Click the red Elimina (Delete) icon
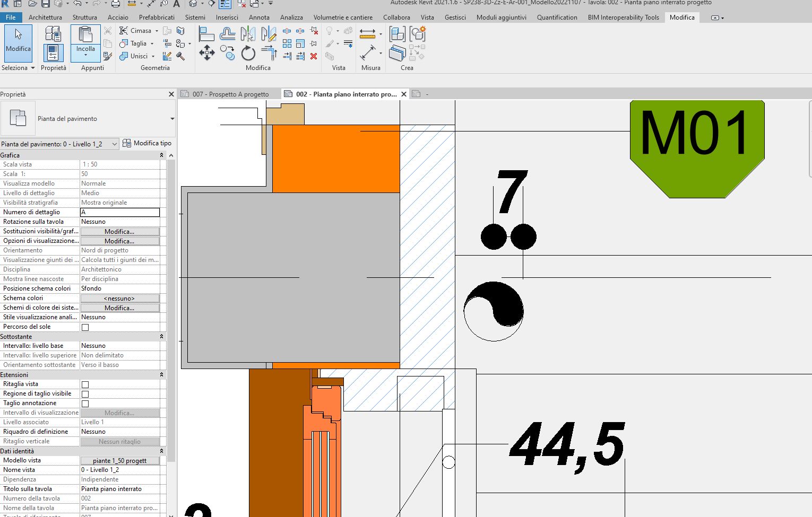This screenshot has width=812, height=517. (313, 56)
